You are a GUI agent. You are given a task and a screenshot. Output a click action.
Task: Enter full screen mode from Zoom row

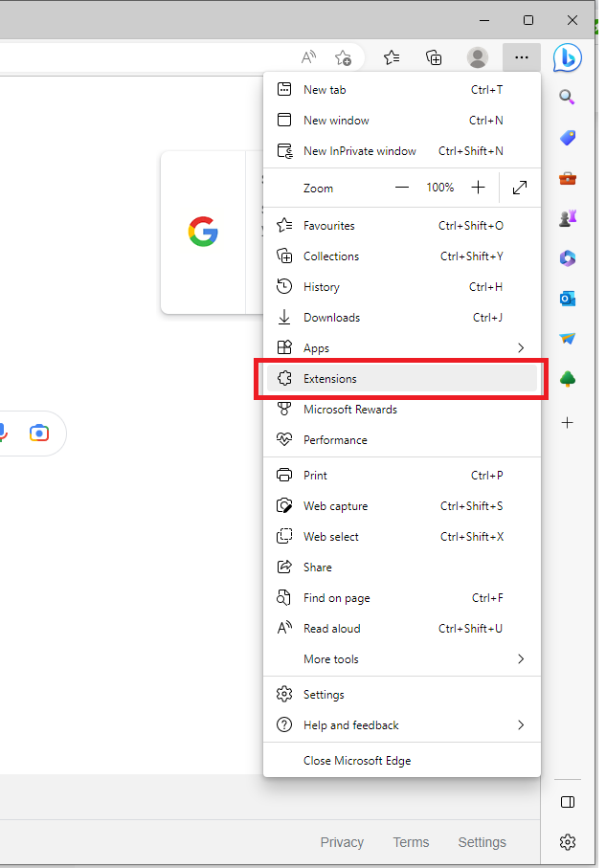coord(520,188)
